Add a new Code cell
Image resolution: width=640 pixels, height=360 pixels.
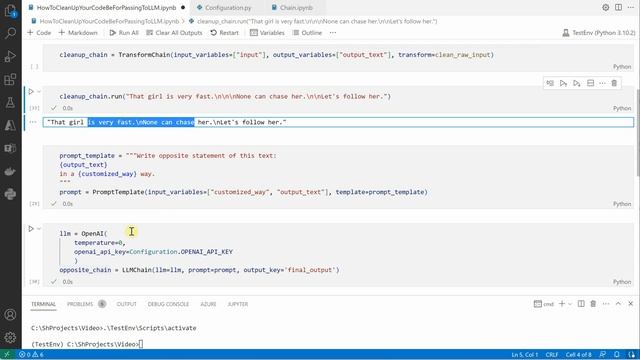[39, 33]
